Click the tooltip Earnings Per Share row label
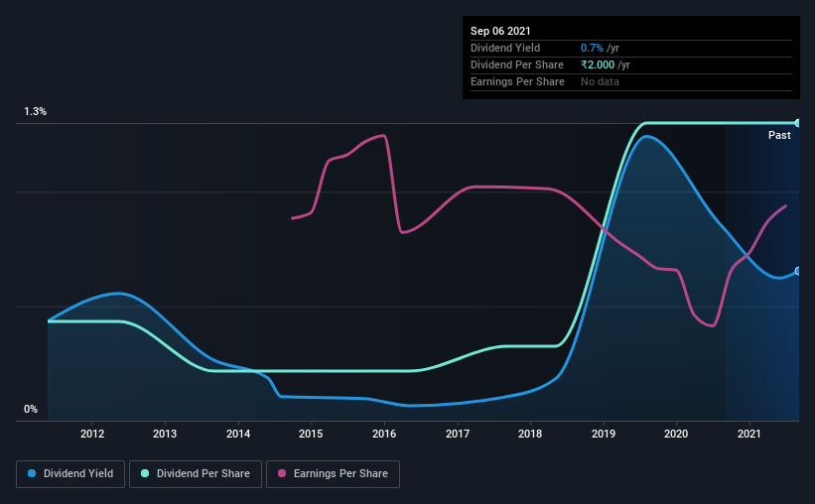Screen dimensions: 815x504 tap(517, 81)
